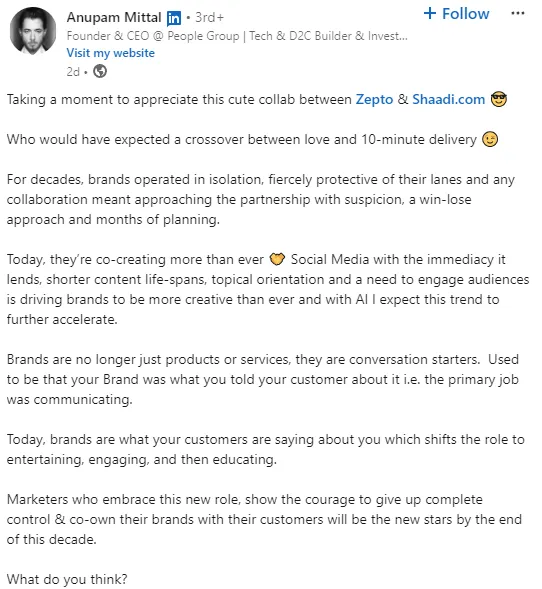
Task: Open Anupam Mittal's profile photo
Action: [33, 31]
